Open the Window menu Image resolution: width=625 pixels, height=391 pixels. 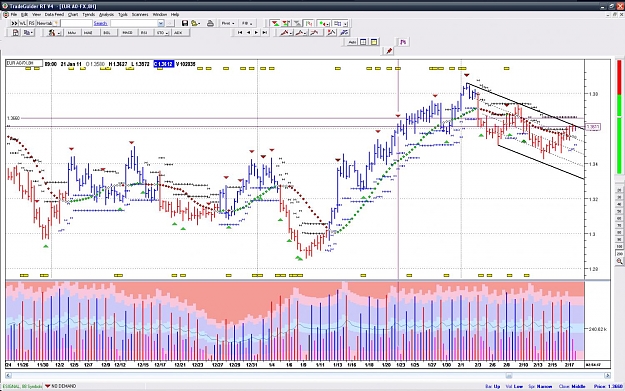(x=160, y=14)
